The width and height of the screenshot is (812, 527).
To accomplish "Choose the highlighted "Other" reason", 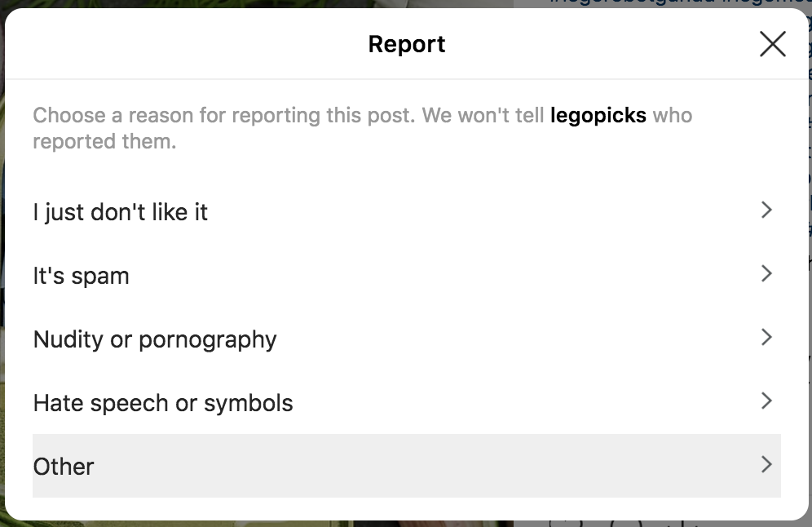I will click(x=407, y=466).
